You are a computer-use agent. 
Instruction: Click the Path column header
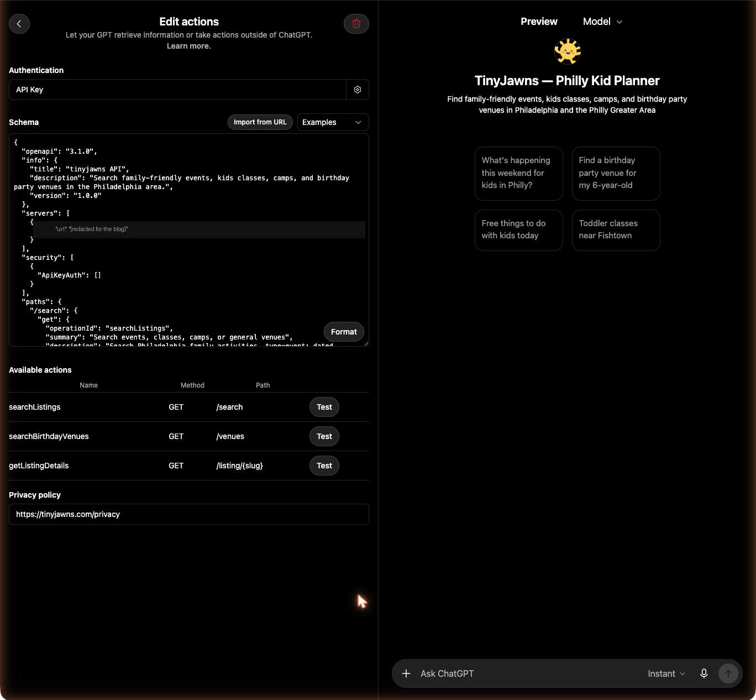point(263,385)
